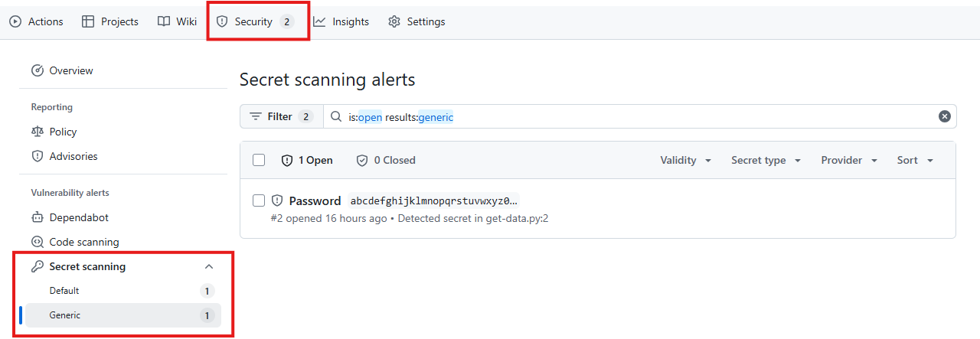Screen dimensions: 980x339
Task: Open the Wiki tab
Action: (x=177, y=21)
